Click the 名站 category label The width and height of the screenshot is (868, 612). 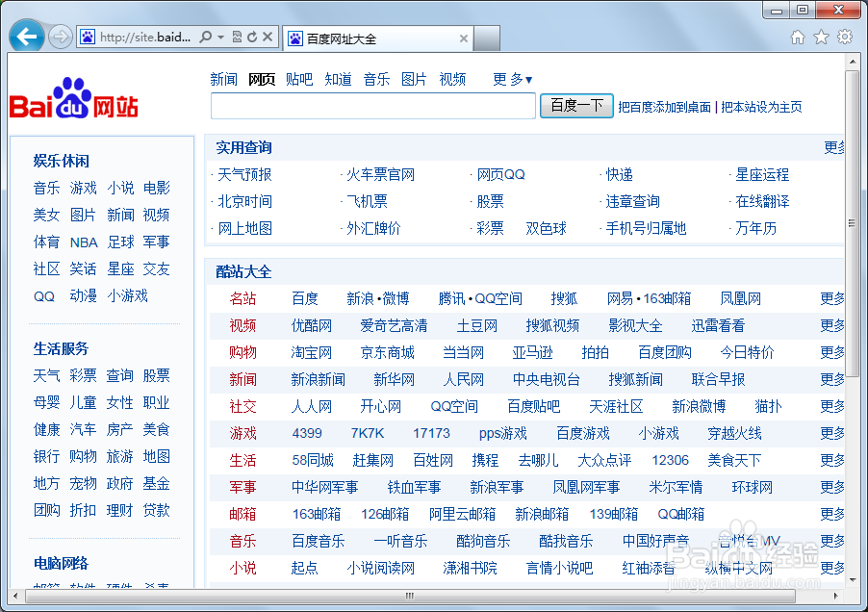[243, 299]
